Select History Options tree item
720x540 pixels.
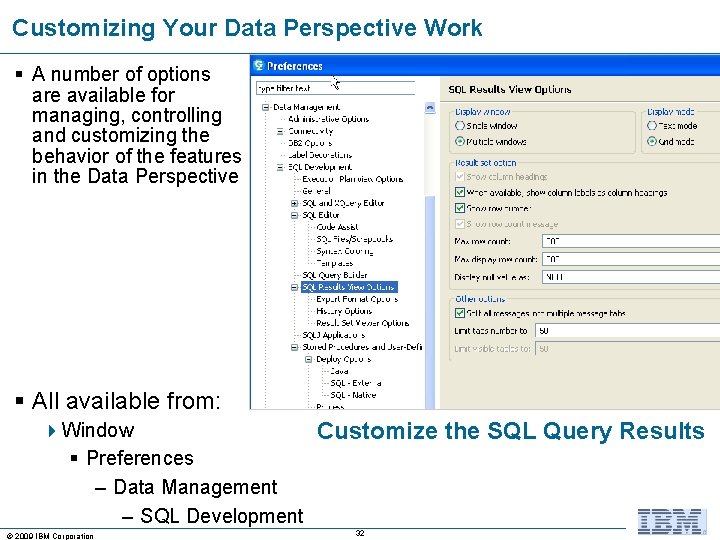click(x=344, y=311)
